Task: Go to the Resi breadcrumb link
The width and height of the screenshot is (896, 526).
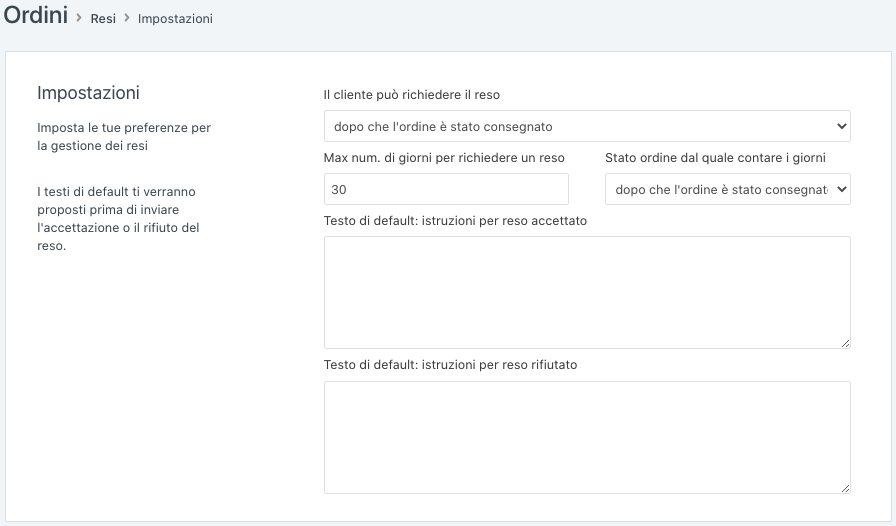Action: click(x=103, y=19)
